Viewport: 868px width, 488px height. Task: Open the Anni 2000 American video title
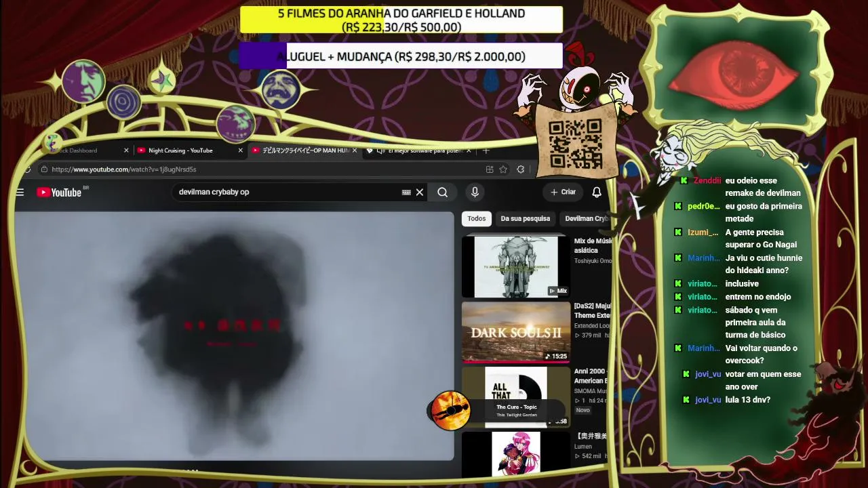click(x=591, y=376)
